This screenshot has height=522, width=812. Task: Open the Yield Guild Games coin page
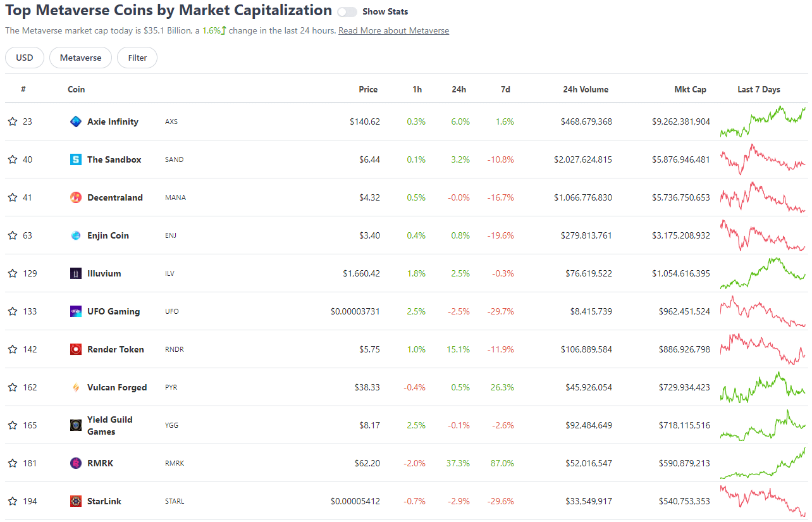pyautogui.click(x=110, y=425)
